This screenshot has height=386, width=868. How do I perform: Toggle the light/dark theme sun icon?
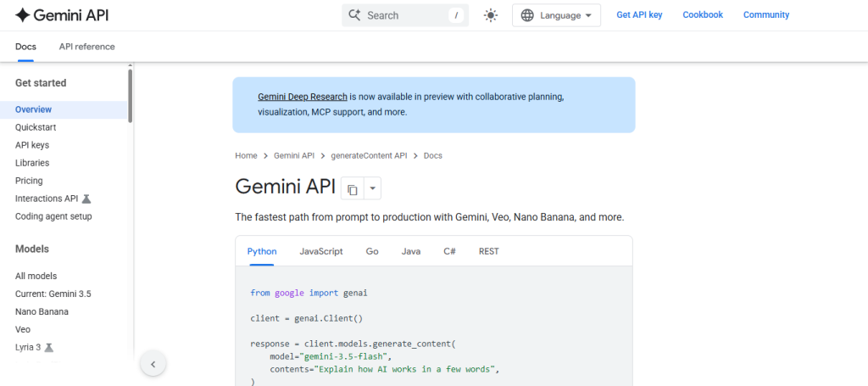click(491, 15)
